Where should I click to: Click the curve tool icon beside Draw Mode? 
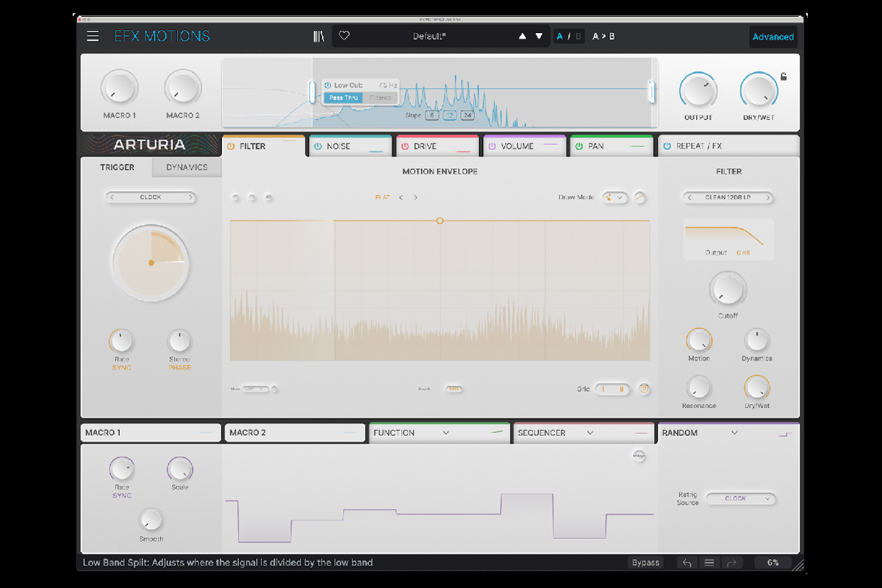(639, 197)
